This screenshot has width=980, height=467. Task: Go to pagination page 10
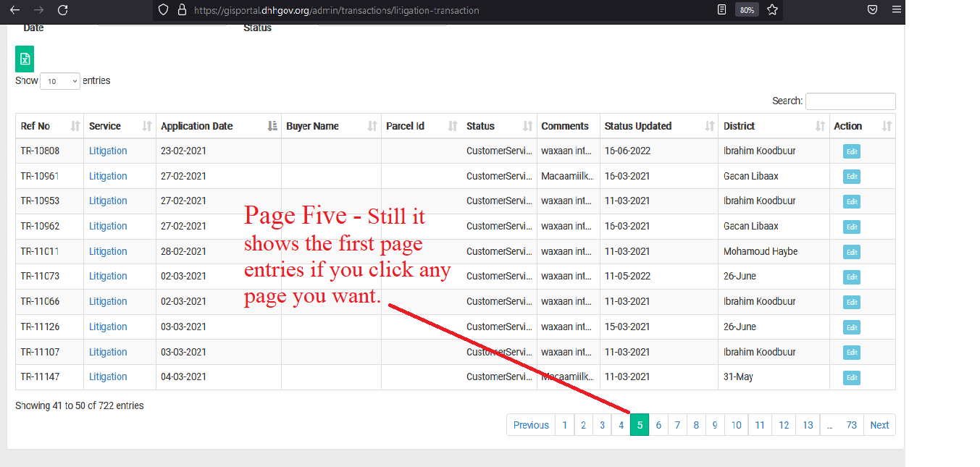pyautogui.click(x=736, y=425)
